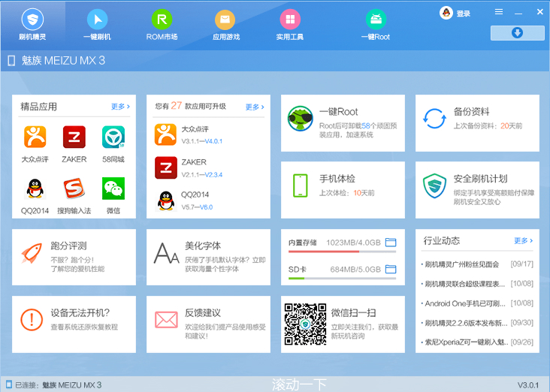Click the shield icon for 安全刷机计划
This screenshot has width=550, height=392.
(x=434, y=185)
